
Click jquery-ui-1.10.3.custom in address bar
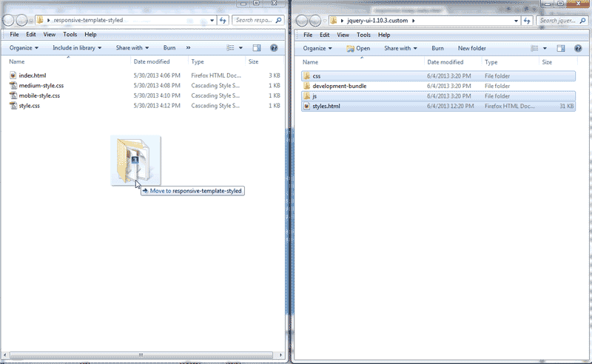[377, 21]
